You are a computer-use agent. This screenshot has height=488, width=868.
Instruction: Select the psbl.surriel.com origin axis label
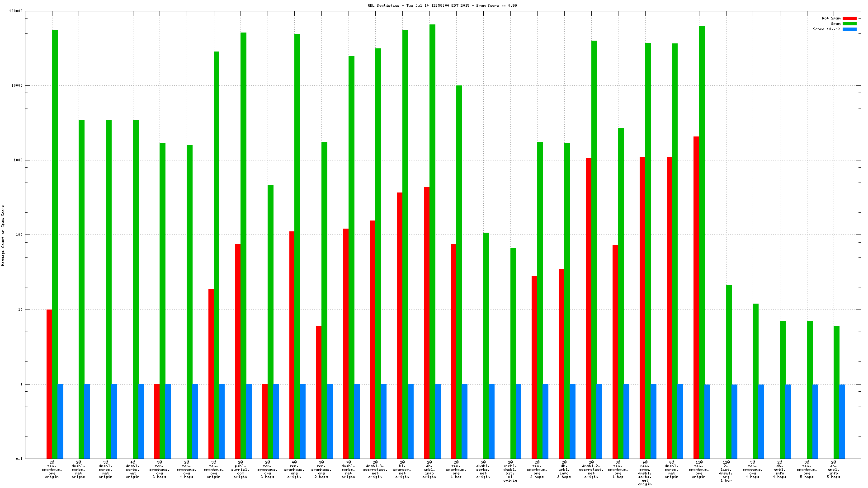point(240,469)
